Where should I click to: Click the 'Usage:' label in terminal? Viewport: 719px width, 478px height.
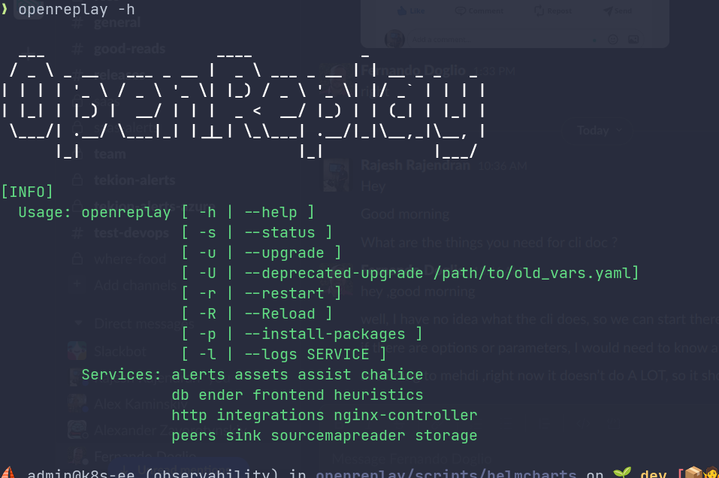pyautogui.click(x=44, y=212)
